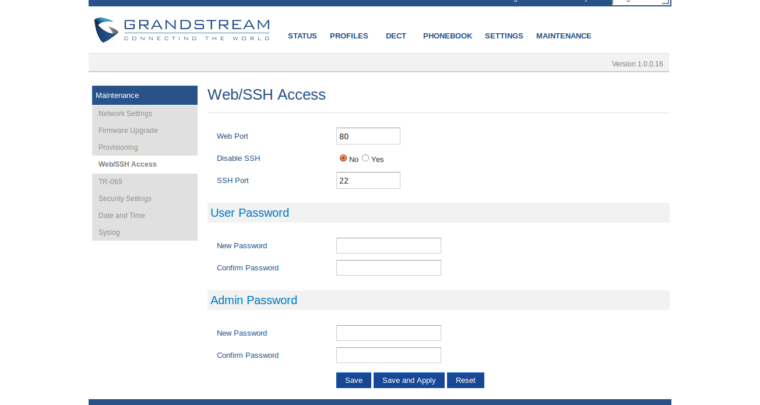Open Date and Time settings
The height and width of the screenshot is (405, 760).
tap(121, 215)
